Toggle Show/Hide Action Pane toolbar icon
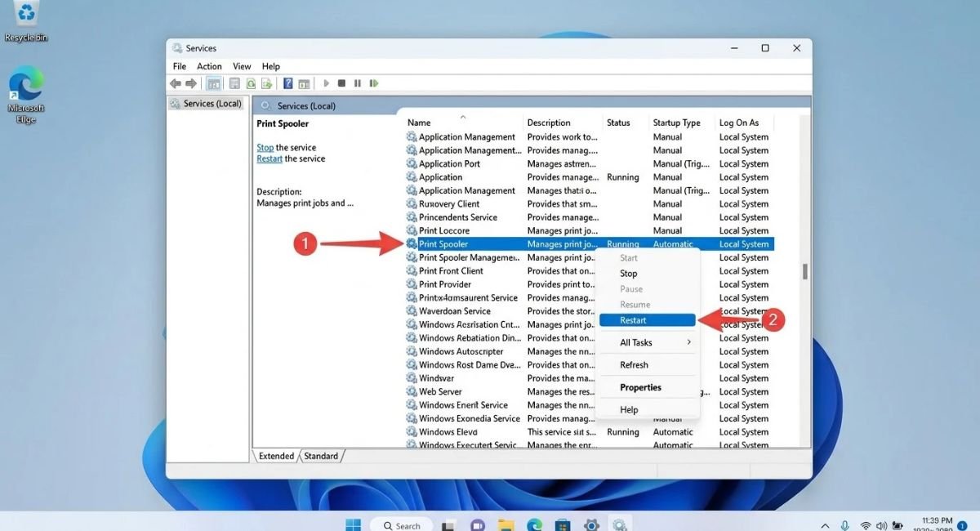 coord(304,83)
